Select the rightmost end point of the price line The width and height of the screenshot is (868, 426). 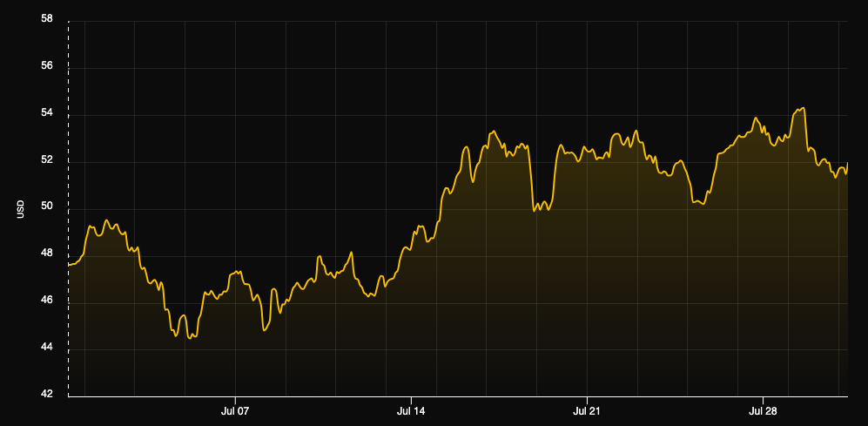(847, 164)
